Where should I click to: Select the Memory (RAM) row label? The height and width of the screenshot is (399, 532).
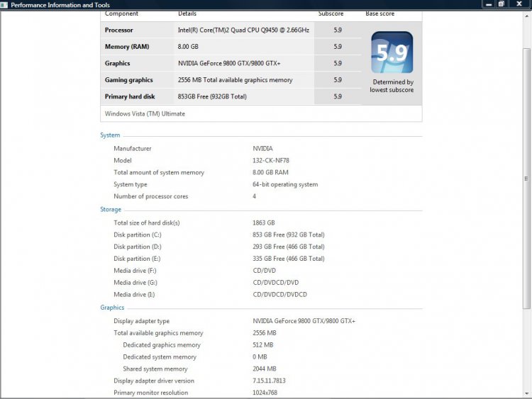(x=127, y=47)
